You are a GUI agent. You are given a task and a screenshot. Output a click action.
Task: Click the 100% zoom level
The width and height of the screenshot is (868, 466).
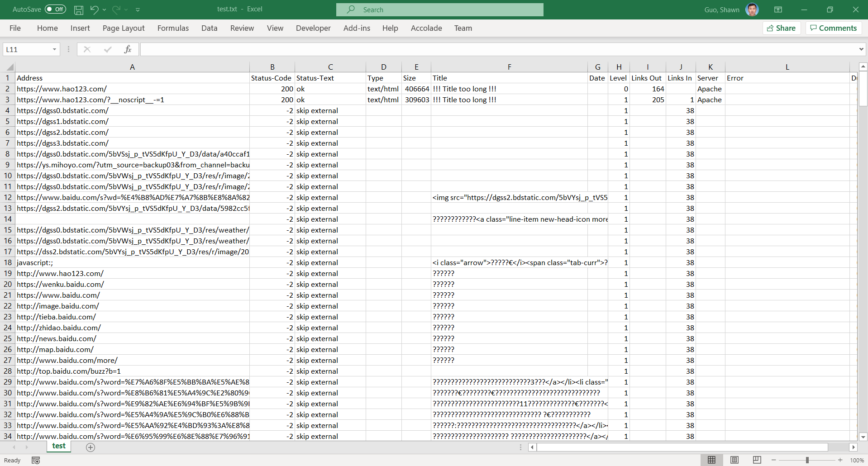[x=857, y=460]
